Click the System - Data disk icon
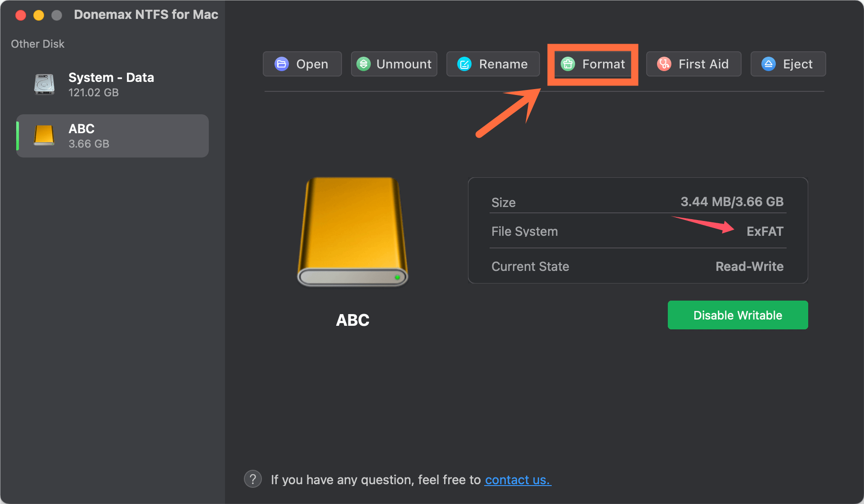The height and width of the screenshot is (504, 864). click(x=44, y=84)
